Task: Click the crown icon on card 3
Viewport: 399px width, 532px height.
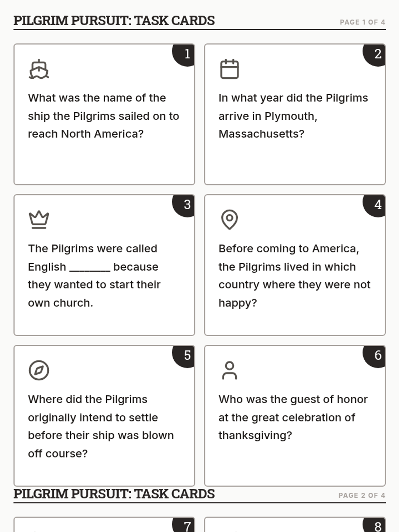Action: pos(39,220)
